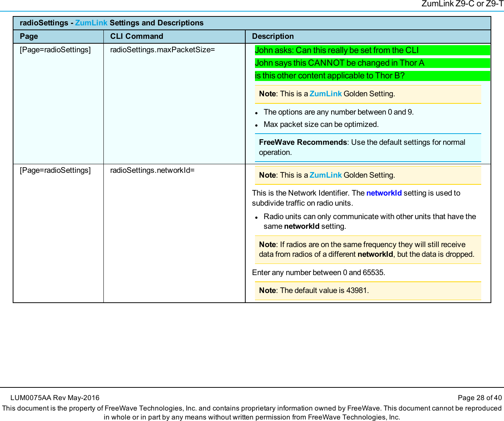Click the blue networkId link in description
The image size is (504, 421).
coord(384,193)
